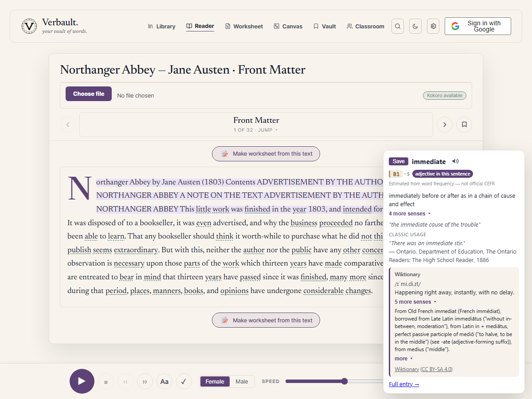Screen dimensions: 532x399
Task: Click bottom Make worksheet from this text
Action: (266, 320)
